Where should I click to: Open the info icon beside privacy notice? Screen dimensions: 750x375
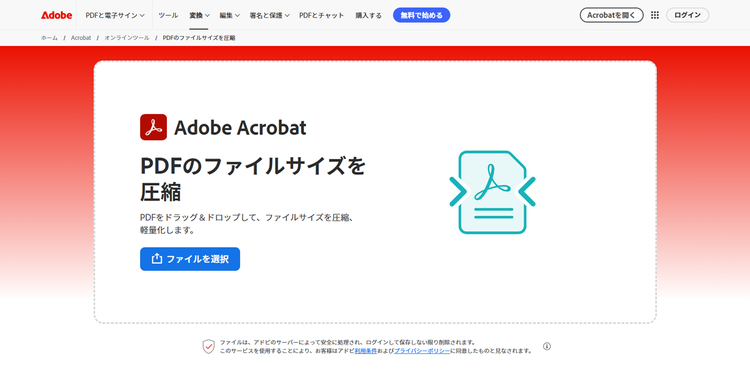pos(547,346)
